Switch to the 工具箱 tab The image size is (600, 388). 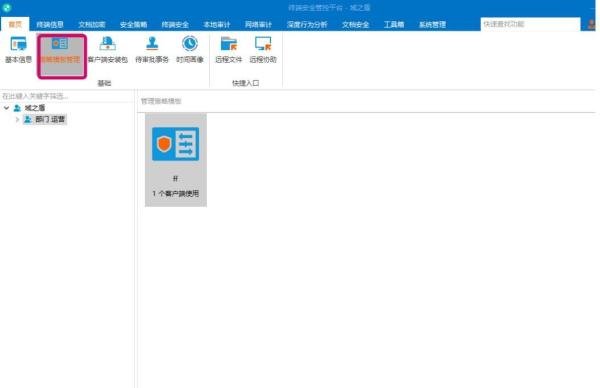[394, 24]
